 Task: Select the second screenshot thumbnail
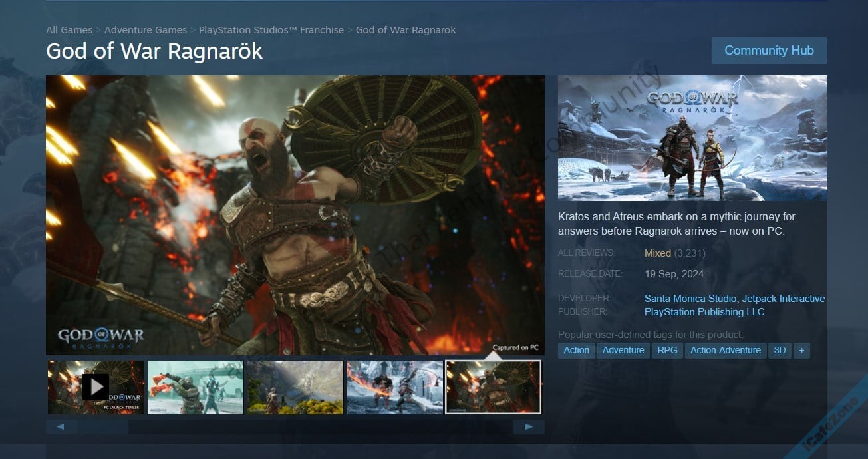click(x=196, y=387)
